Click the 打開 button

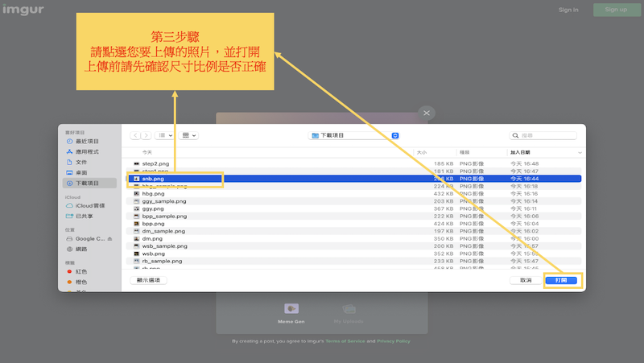click(x=561, y=280)
